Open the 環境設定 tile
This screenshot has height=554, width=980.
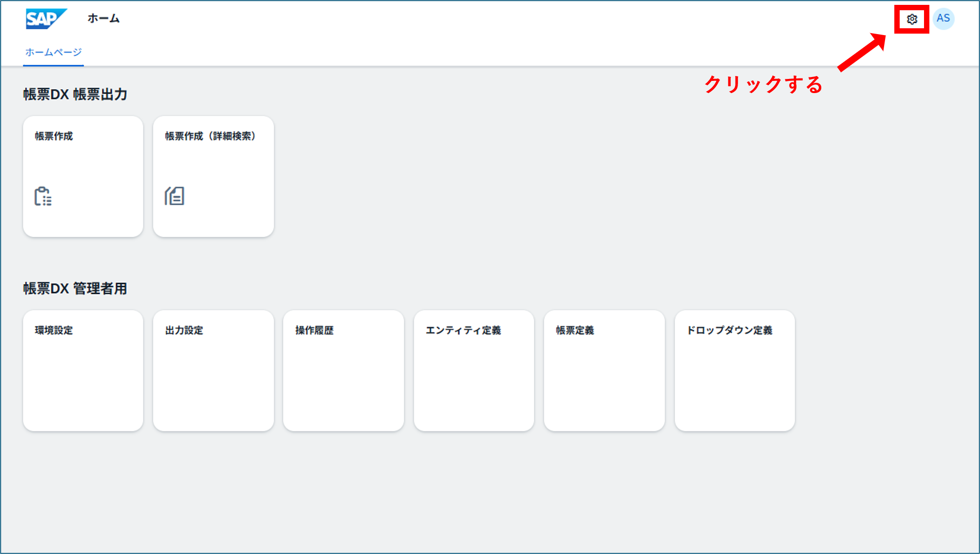pyautogui.click(x=83, y=371)
